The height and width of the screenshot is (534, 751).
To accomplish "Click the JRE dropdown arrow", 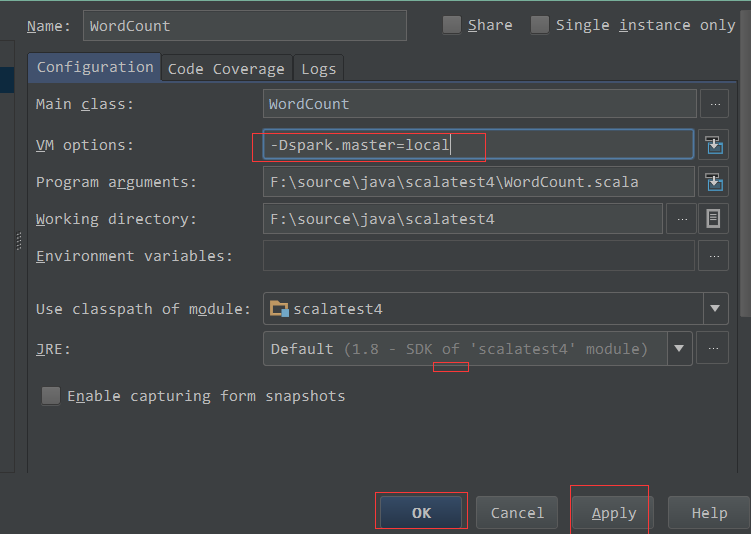I will coord(679,348).
